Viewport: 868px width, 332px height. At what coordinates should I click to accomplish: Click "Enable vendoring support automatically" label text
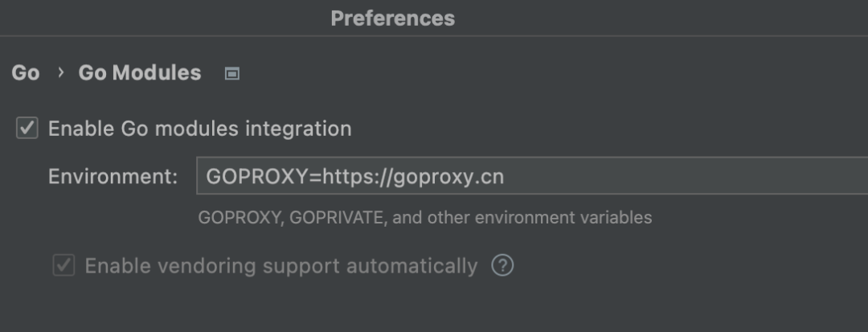tap(280, 265)
